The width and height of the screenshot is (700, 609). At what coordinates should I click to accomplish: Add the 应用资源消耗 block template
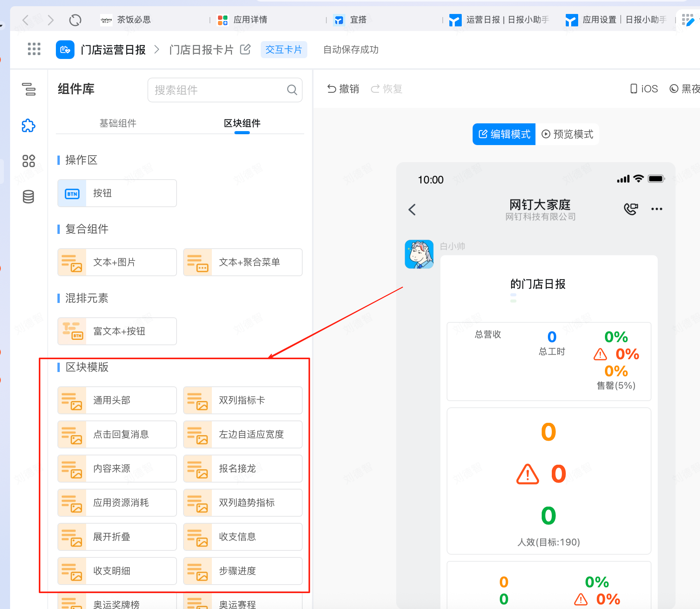[117, 503]
